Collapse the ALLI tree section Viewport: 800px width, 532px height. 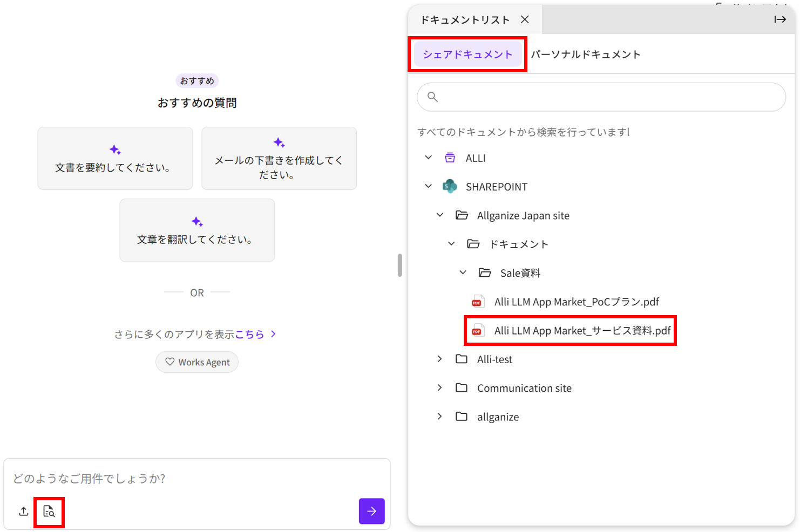(x=429, y=158)
